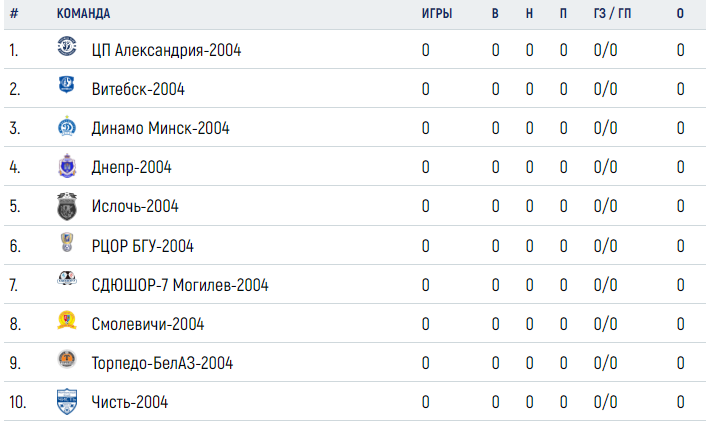Viewport: 707px width, 426px height.
Task: Click the Витебск-2004 club crest icon
Action: point(67,84)
